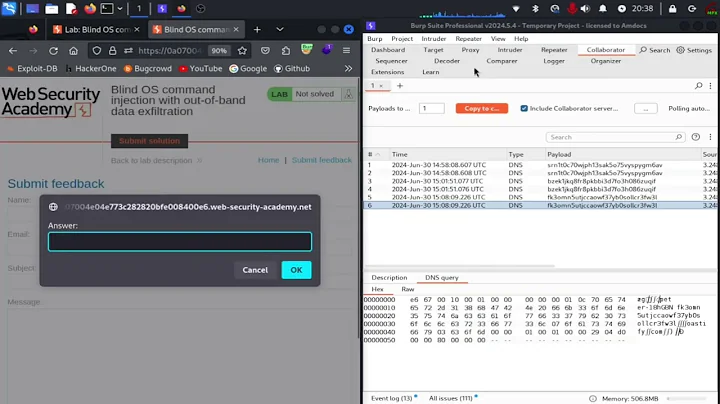This screenshot has width=720, height=404.
Task: Click the volume speaker tray icon
Action: [585, 9]
